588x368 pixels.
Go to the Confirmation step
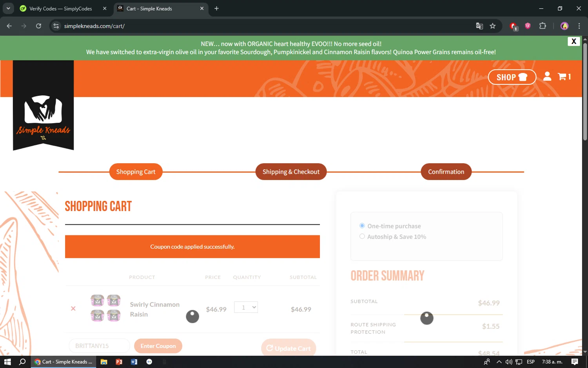[446, 172]
